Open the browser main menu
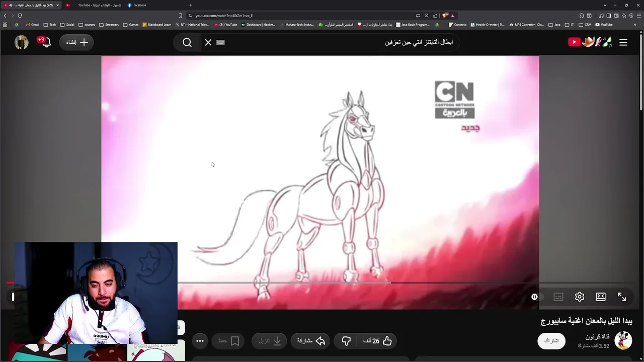This screenshot has width=644, height=362. (x=639, y=16)
